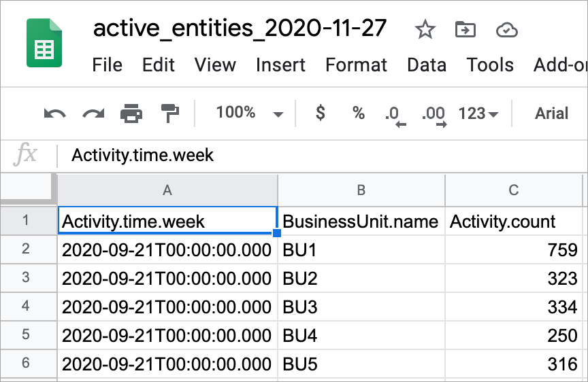The image size is (588, 382).
Task: Click the move to folder icon
Action: point(465,29)
